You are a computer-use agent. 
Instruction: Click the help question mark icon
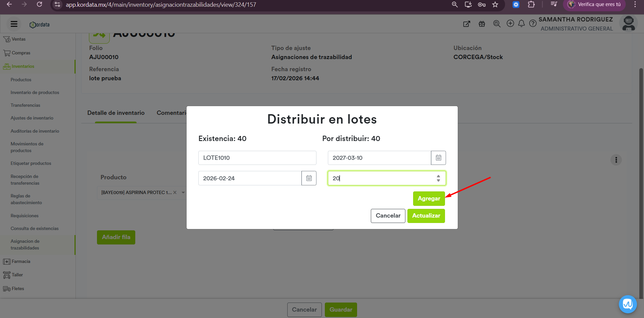(533, 24)
